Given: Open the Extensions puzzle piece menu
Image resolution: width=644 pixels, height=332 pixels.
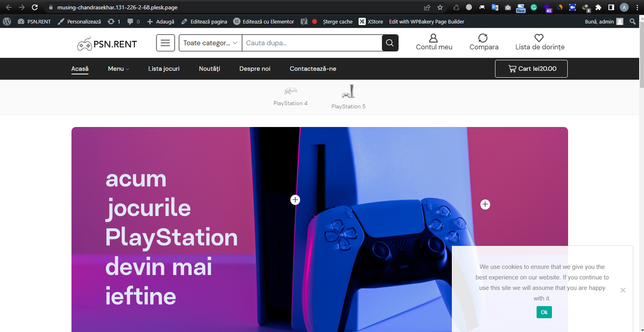Looking at the screenshot, I should [x=598, y=8].
